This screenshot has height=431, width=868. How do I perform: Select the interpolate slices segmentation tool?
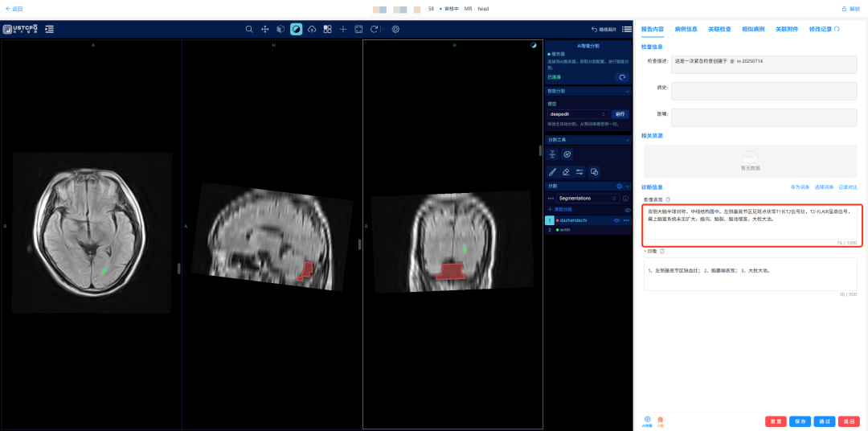[552, 154]
